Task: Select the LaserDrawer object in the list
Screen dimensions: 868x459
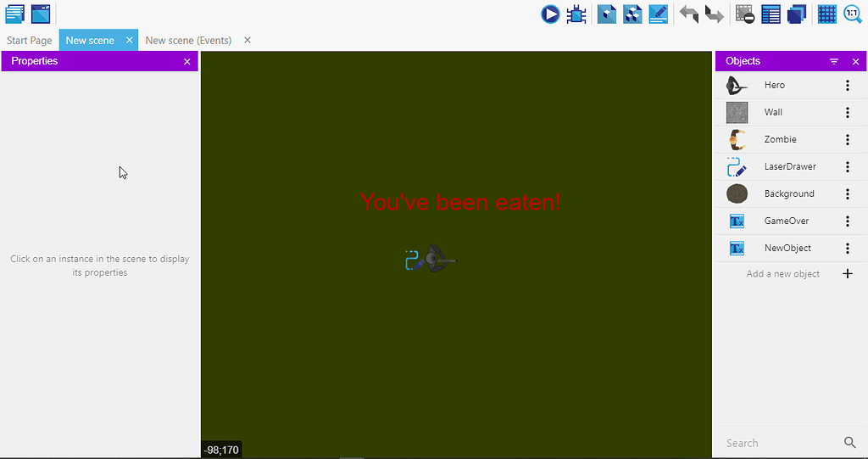Action: pyautogui.click(x=789, y=167)
